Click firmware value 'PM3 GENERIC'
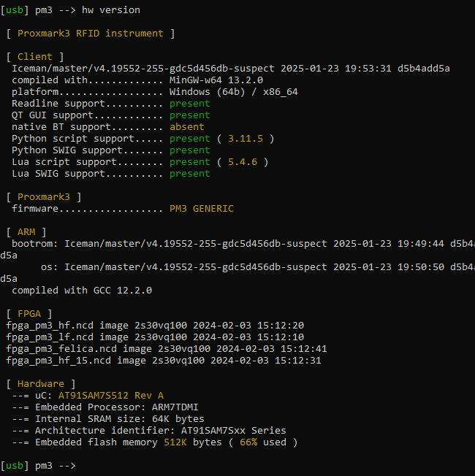 coord(202,209)
